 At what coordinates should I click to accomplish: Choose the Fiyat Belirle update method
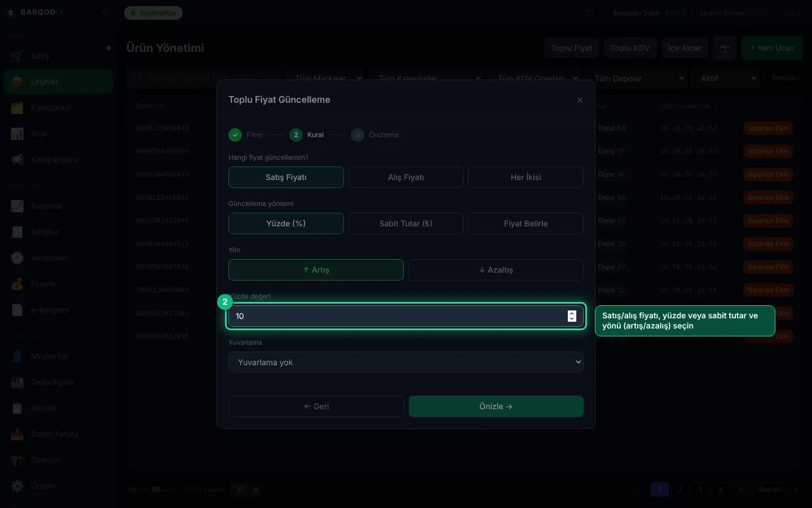[x=526, y=224]
